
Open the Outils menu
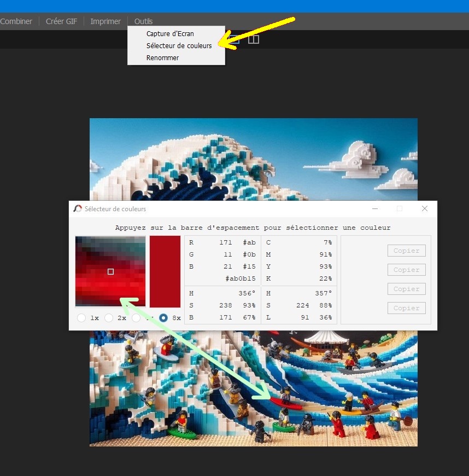click(x=143, y=21)
